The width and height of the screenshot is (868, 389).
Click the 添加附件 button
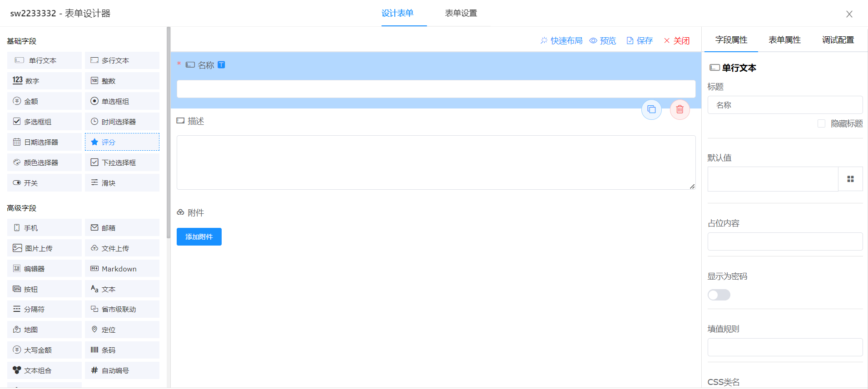point(199,237)
